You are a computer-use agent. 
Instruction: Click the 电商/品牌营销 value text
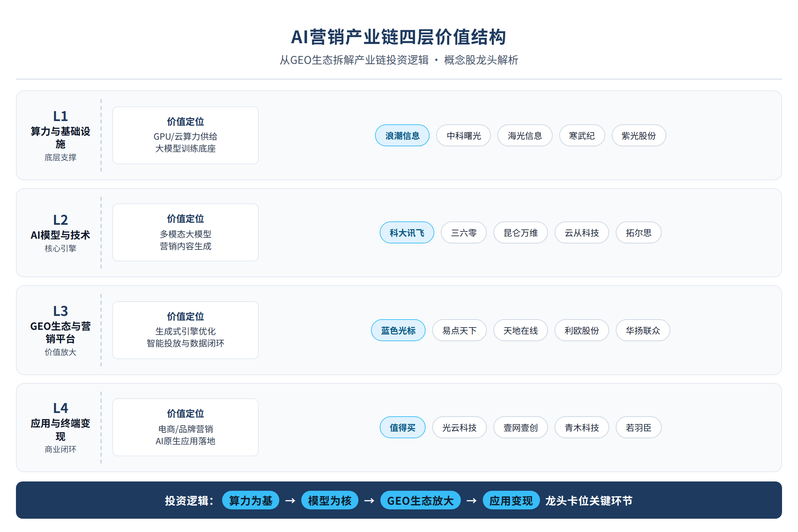click(x=185, y=429)
